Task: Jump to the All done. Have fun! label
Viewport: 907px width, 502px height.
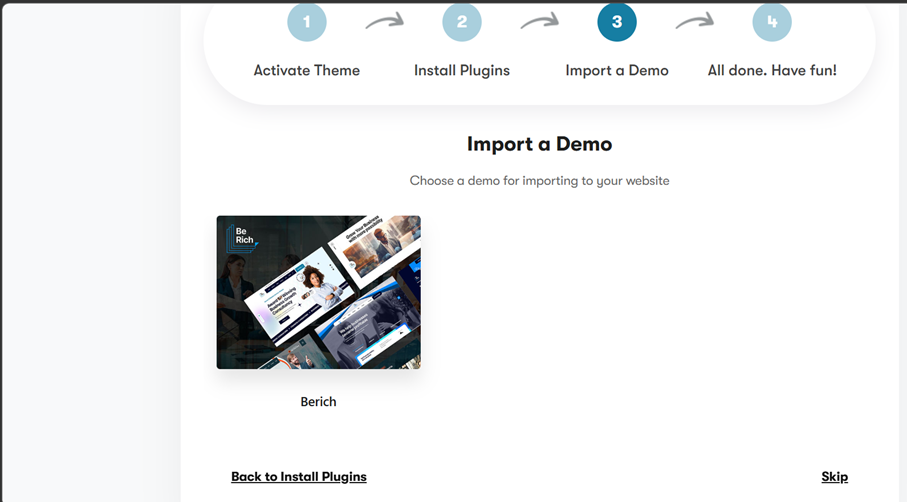Action: [771, 71]
